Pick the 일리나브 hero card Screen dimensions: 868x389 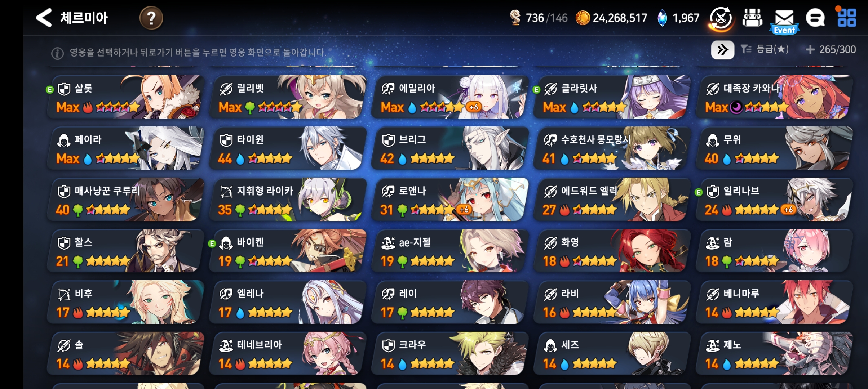(774, 200)
